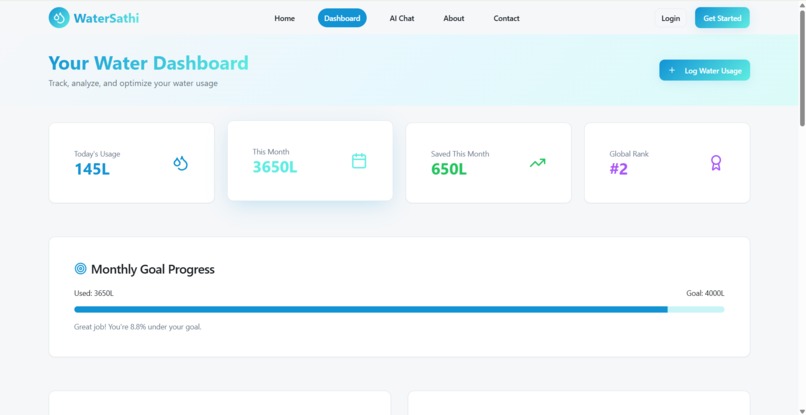The height and width of the screenshot is (415, 806).
Task: Click the WaterSathi droplet logo icon
Action: tap(59, 18)
